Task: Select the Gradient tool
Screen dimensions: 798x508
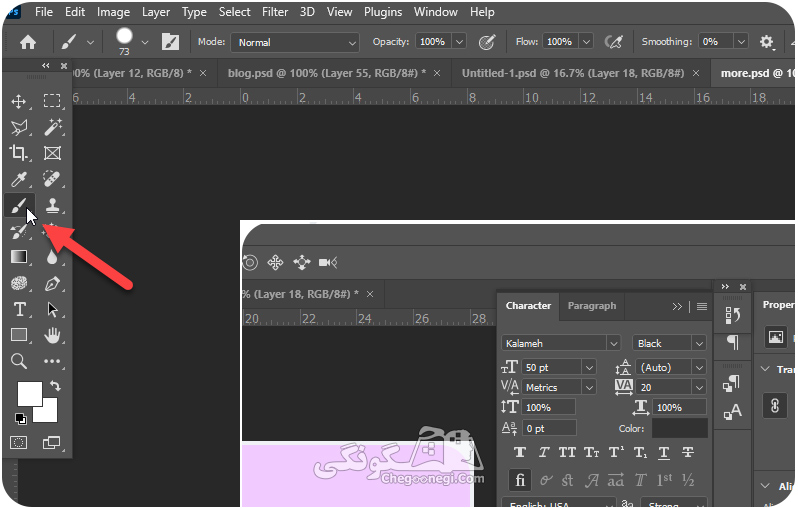Action: coord(19,257)
